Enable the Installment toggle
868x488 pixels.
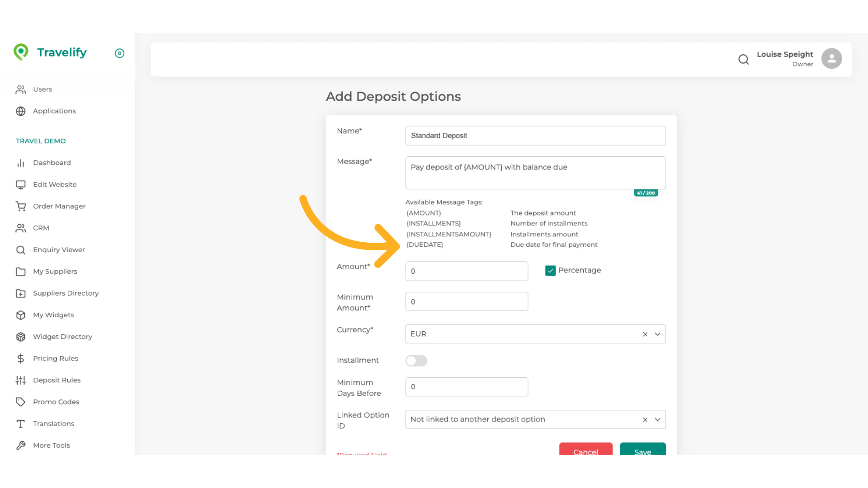click(x=416, y=361)
